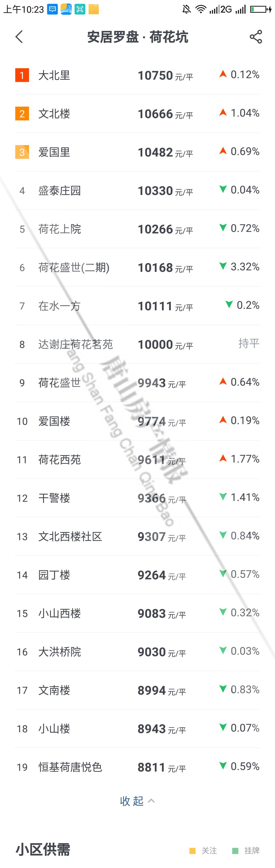Tap the 收起 chevron arrow
The height and width of the screenshot is (868, 275).
pos(152,801)
